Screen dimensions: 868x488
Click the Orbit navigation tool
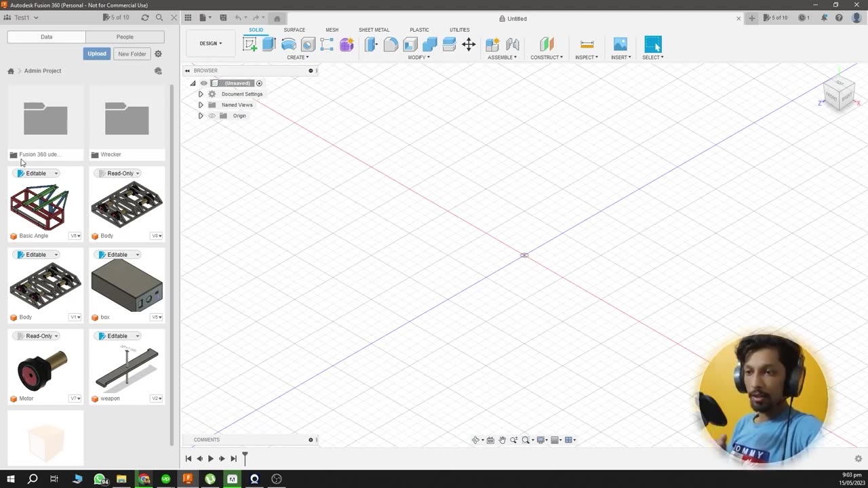tap(476, 440)
